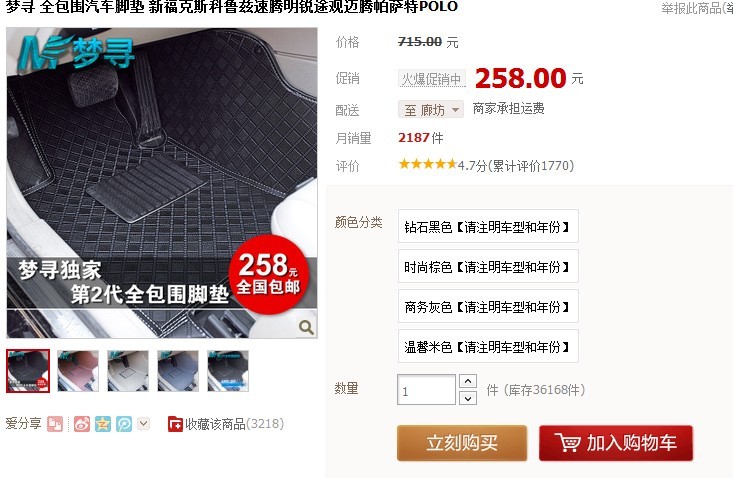
Task: View the brown floor mat thumbnail
Action: pyautogui.click(x=78, y=371)
